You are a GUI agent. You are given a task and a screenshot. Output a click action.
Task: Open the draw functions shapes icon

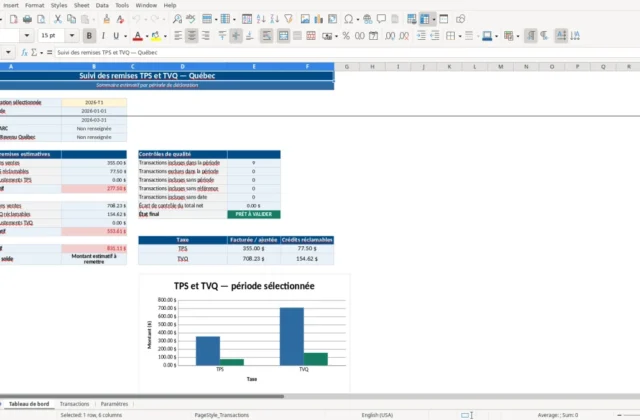460,19
